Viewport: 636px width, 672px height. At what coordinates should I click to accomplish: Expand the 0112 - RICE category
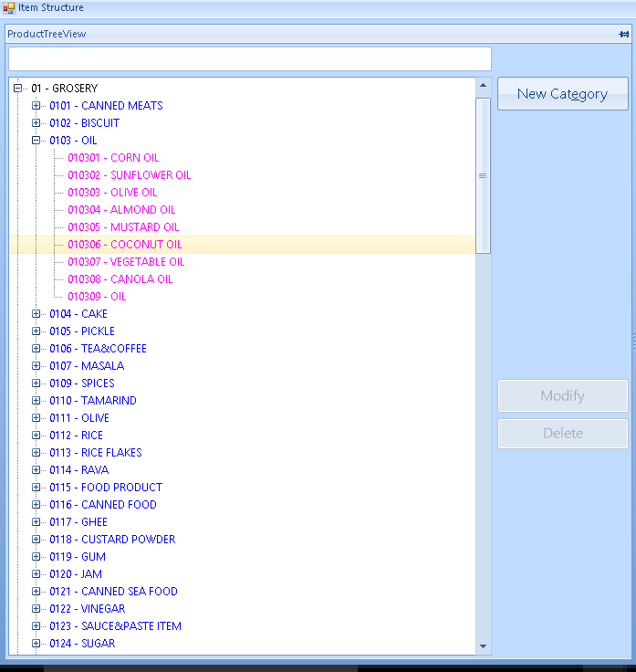click(x=36, y=436)
